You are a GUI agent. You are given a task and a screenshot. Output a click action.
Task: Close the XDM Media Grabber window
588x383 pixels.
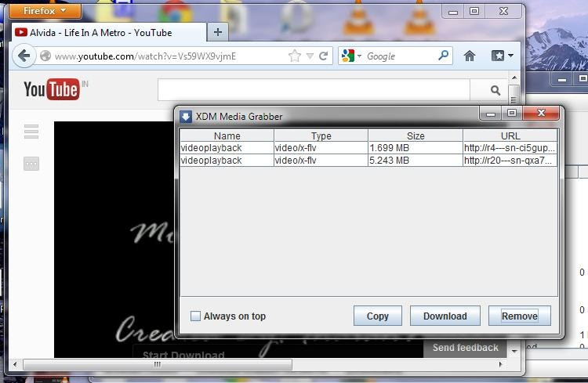tap(541, 113)
